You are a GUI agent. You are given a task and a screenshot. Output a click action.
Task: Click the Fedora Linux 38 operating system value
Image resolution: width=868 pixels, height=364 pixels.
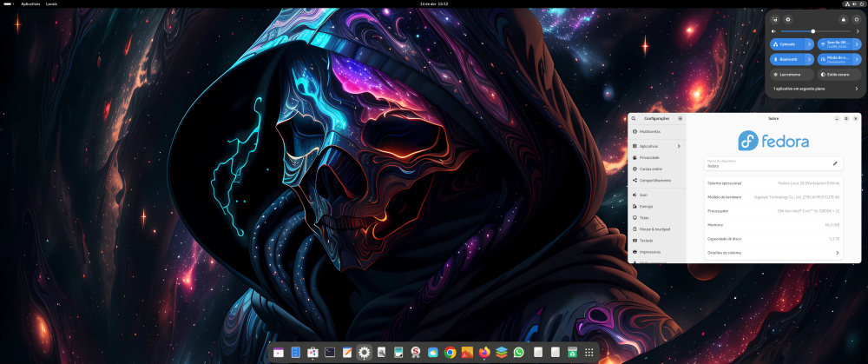pos(808,183)
